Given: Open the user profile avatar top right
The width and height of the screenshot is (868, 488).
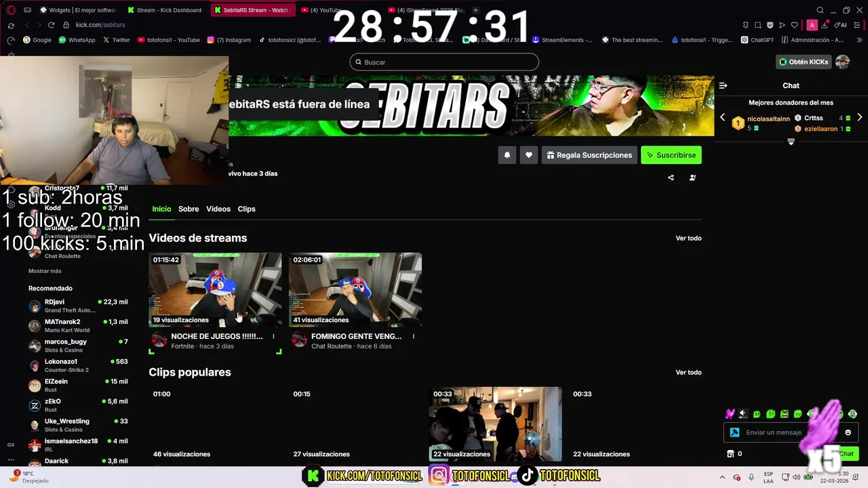Looking at the screenshot, I should [843, 62].
